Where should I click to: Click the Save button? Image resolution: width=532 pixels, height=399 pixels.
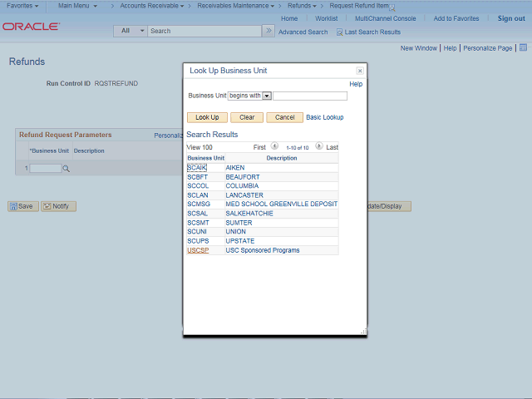(23, 206)
